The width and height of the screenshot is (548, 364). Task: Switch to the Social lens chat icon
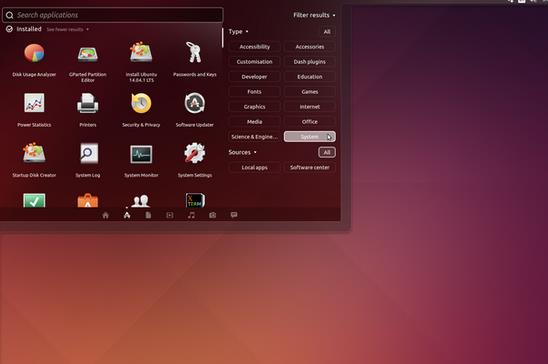[234, 215]
